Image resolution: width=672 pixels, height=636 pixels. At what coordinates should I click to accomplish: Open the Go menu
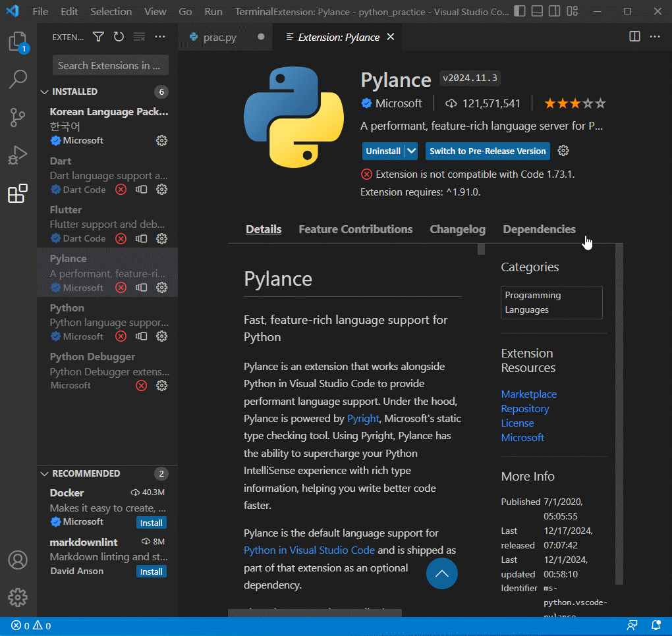pyautogui.click(x=185, y=12)
